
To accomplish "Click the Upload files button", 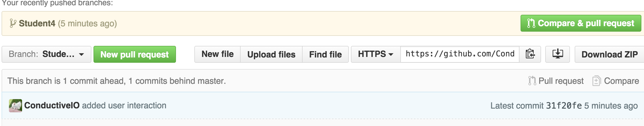I will point(271,54).
